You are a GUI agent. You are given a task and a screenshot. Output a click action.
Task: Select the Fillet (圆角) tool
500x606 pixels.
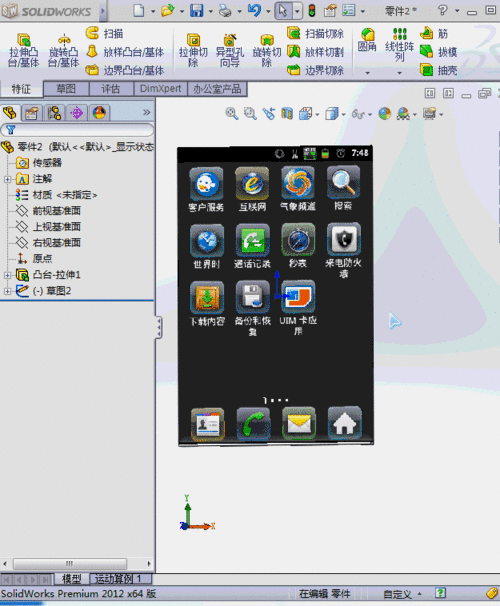367,40
